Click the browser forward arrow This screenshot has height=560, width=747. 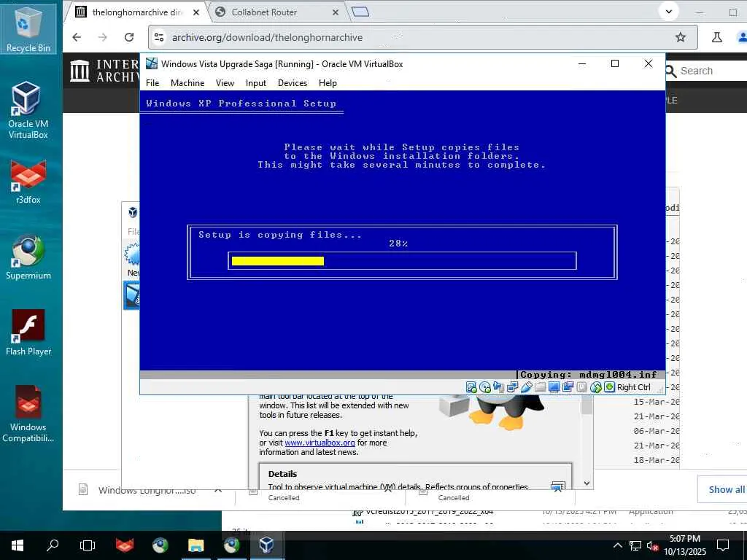point(102,37)
